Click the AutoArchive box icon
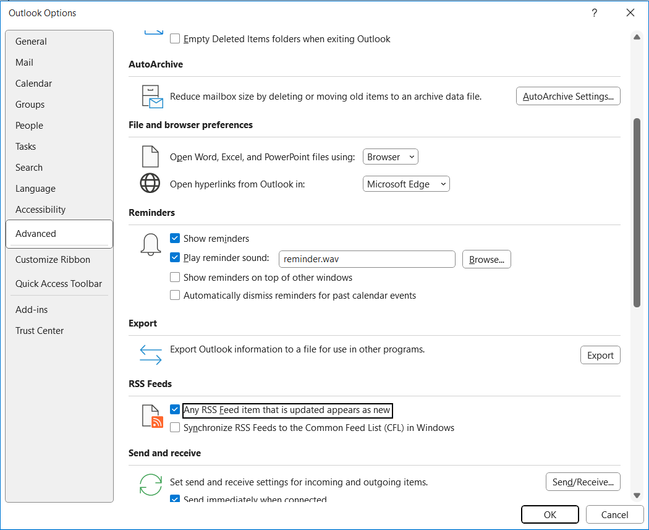649x530 pixels. pos(151,96)
